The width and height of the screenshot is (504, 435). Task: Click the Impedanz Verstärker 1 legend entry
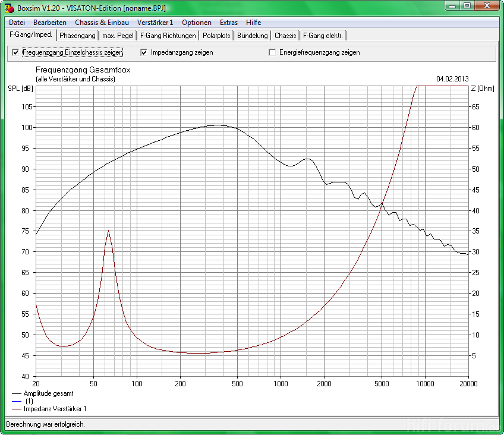tap(55, 409)
